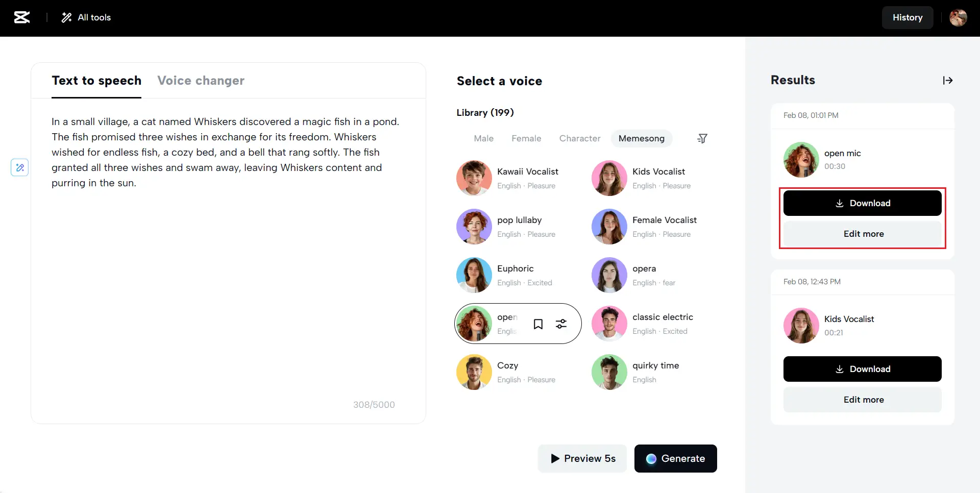
Task: Open voice adjustment settings sliders icon
Action: click(x=561, y=324)
